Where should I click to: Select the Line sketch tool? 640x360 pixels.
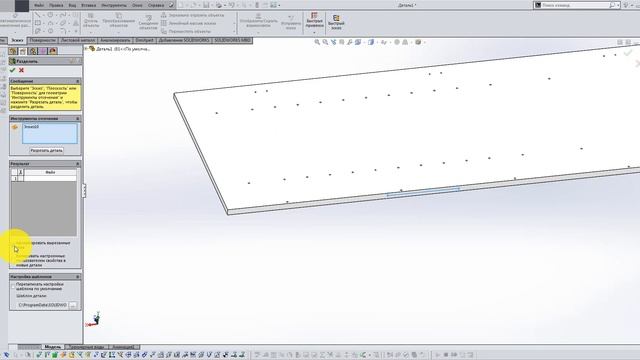38,15
